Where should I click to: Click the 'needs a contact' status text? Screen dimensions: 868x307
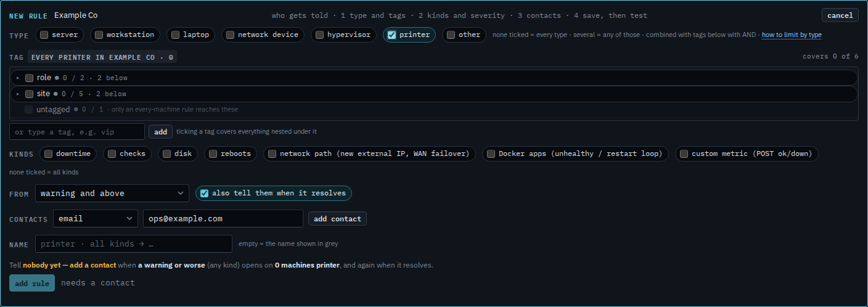(97, 283)
